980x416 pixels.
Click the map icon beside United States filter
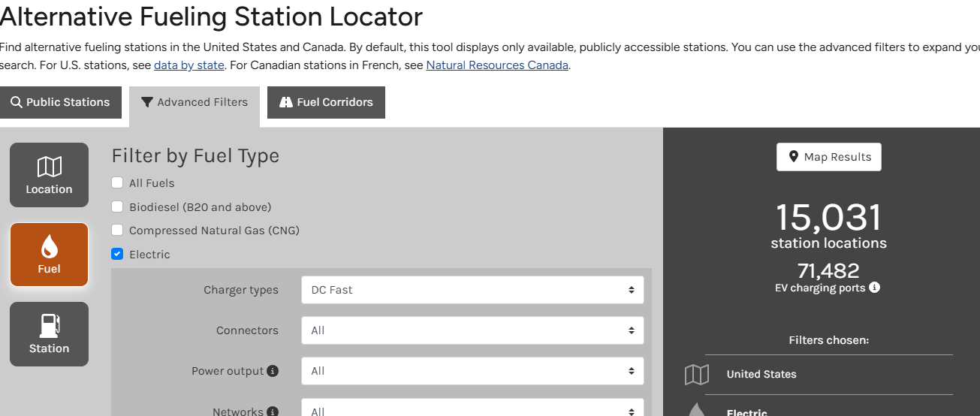[696, 375]
